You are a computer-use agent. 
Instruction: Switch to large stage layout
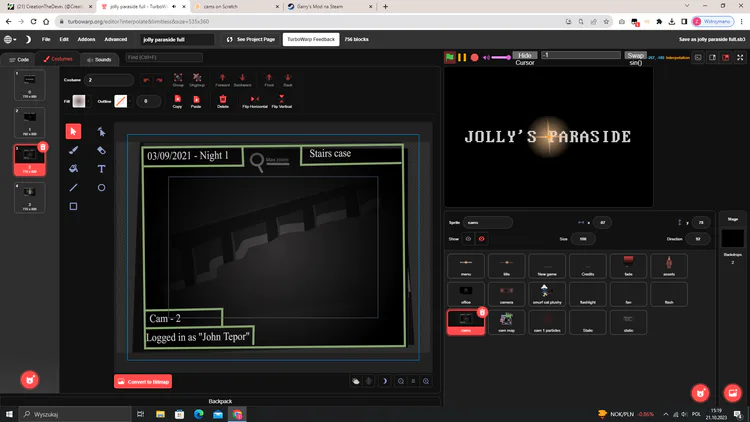coord(726,57)
